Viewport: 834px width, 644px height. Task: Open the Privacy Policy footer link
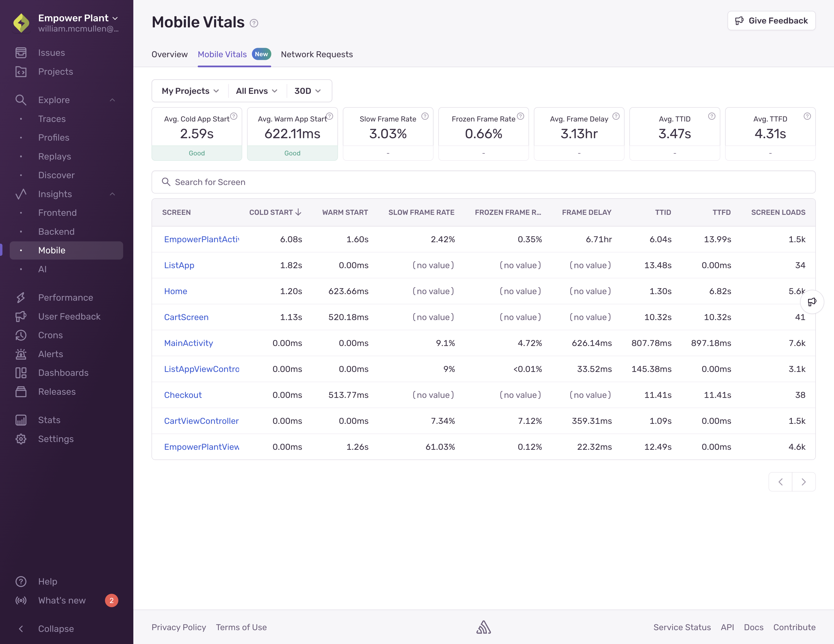[179, 627]
